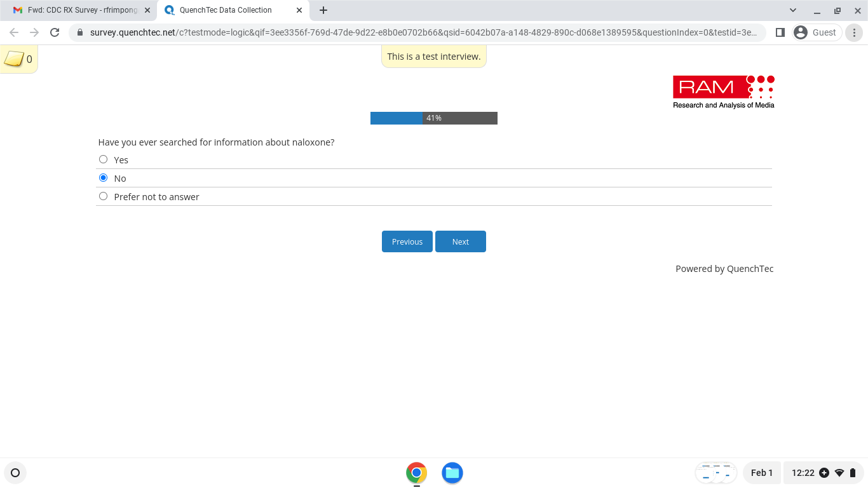Go back with the Previous button
868x488 pixels.
(407, 241)
